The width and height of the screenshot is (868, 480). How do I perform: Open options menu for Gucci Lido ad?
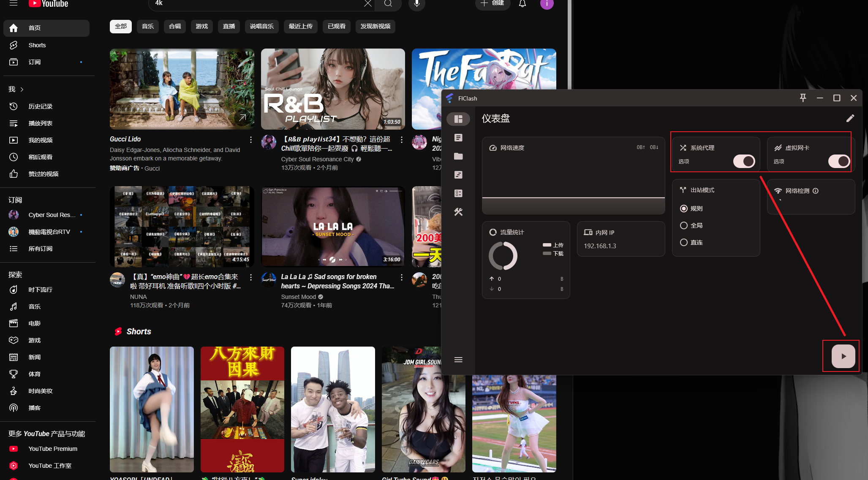coord(251,140)
